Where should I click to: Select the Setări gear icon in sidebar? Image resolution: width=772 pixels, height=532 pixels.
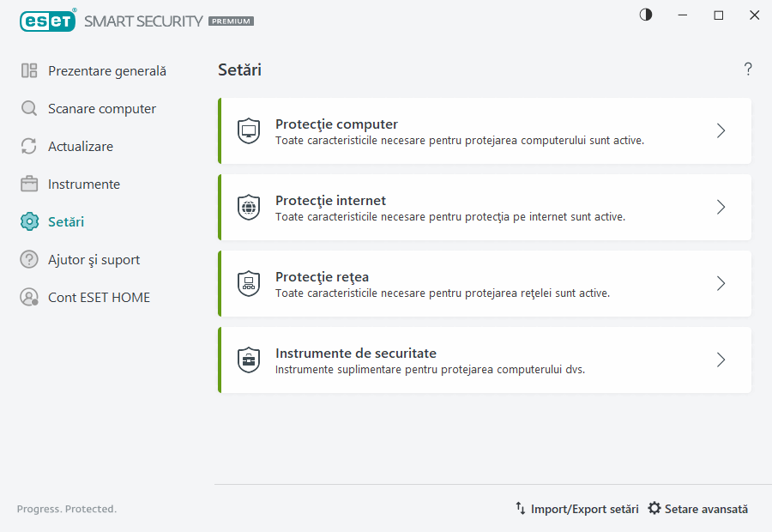(x=29, y=221)
